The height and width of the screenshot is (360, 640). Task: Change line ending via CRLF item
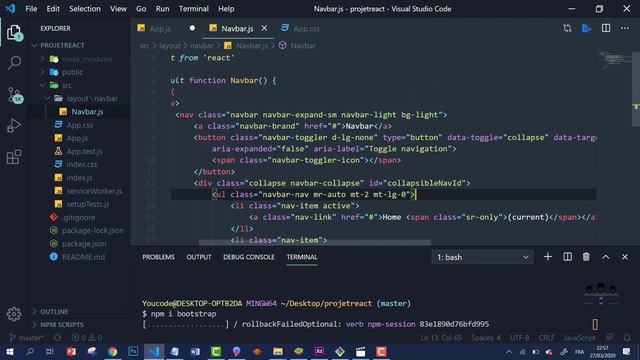tap(546, 338)
